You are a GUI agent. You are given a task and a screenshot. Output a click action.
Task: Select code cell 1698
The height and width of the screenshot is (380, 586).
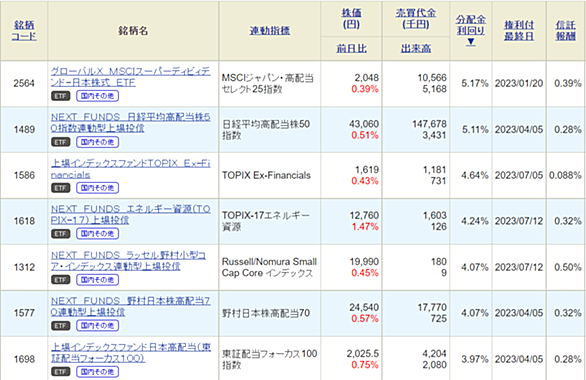pyautogui.click(x=24, y=359)
